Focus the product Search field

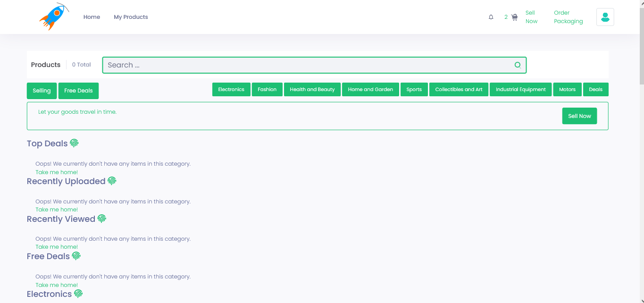[307, 65]
